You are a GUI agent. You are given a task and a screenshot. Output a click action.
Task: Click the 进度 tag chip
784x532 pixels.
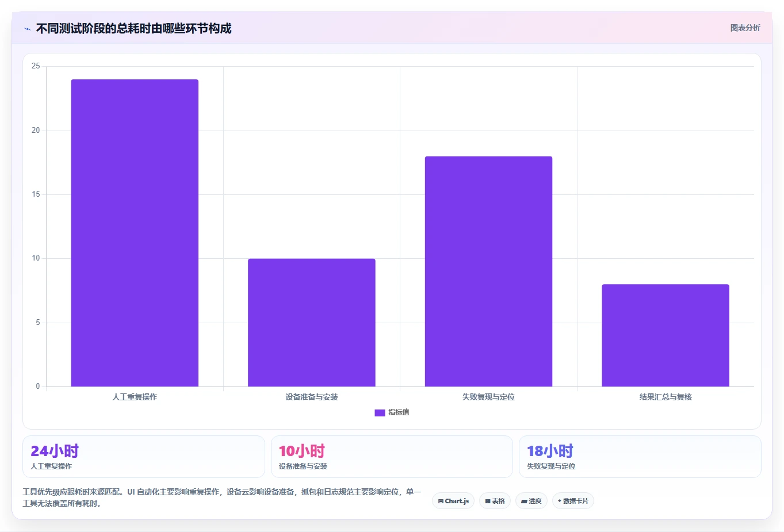[x=531, y=501]
